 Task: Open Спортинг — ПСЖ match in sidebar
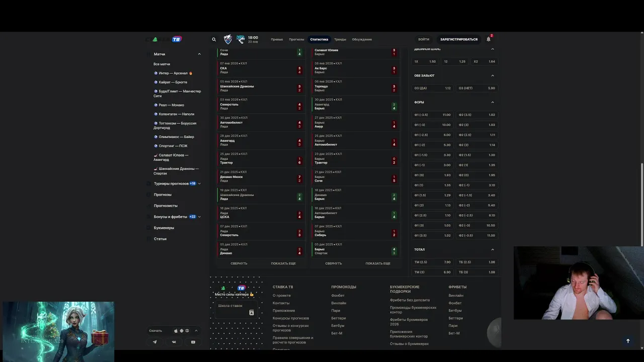tap(171, 146)
